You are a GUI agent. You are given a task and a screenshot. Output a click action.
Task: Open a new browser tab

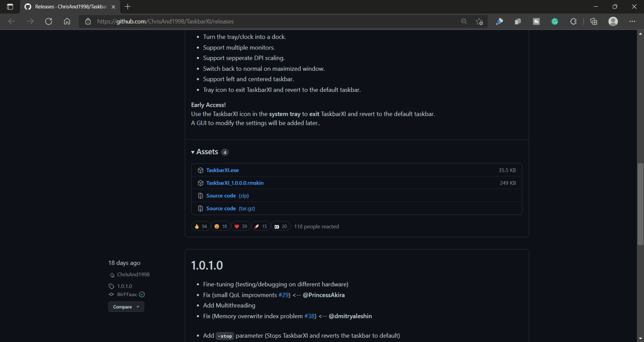(128, 7)
